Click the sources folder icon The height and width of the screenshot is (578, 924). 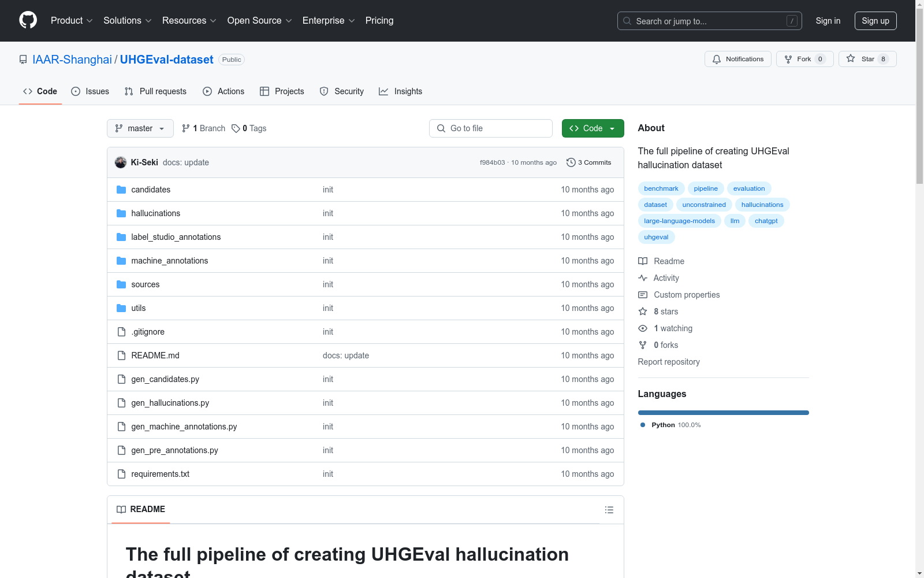[x=121, y=284]
